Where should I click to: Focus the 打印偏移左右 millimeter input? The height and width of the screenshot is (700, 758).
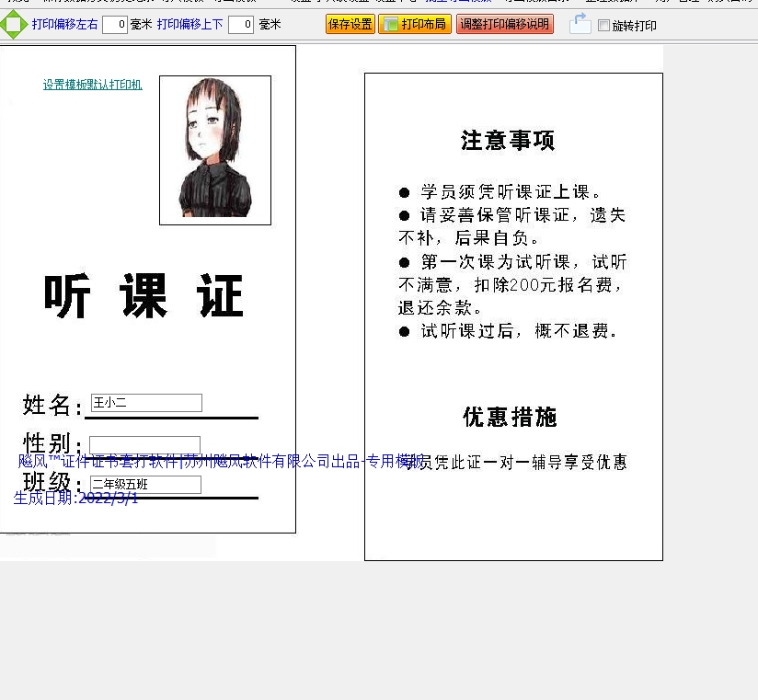(x=114, y=25)
